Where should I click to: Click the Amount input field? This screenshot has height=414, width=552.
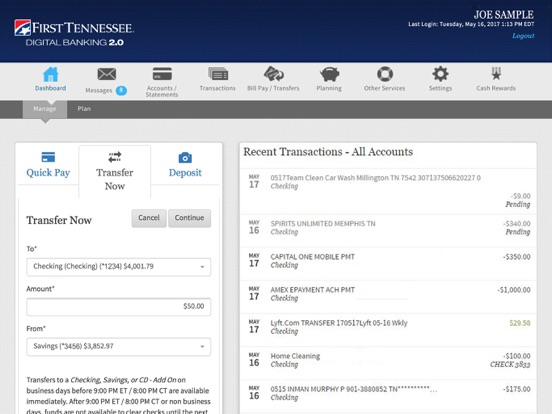119,306
